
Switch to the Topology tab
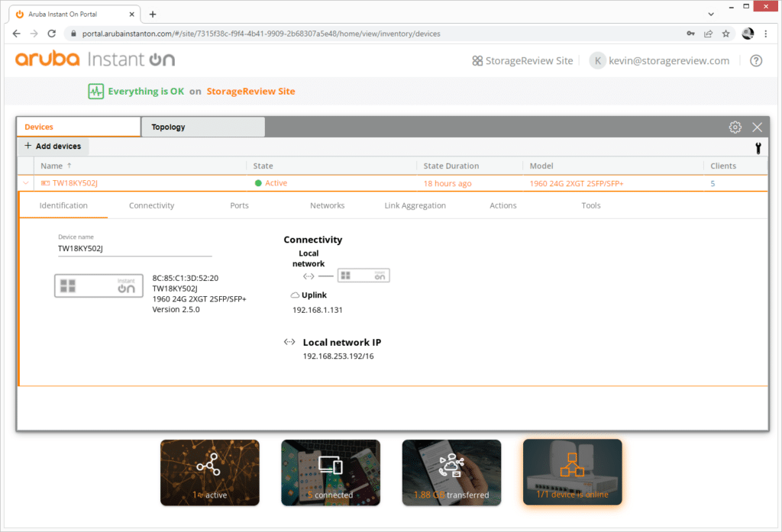pyautogui.click(x=203, y=127)
